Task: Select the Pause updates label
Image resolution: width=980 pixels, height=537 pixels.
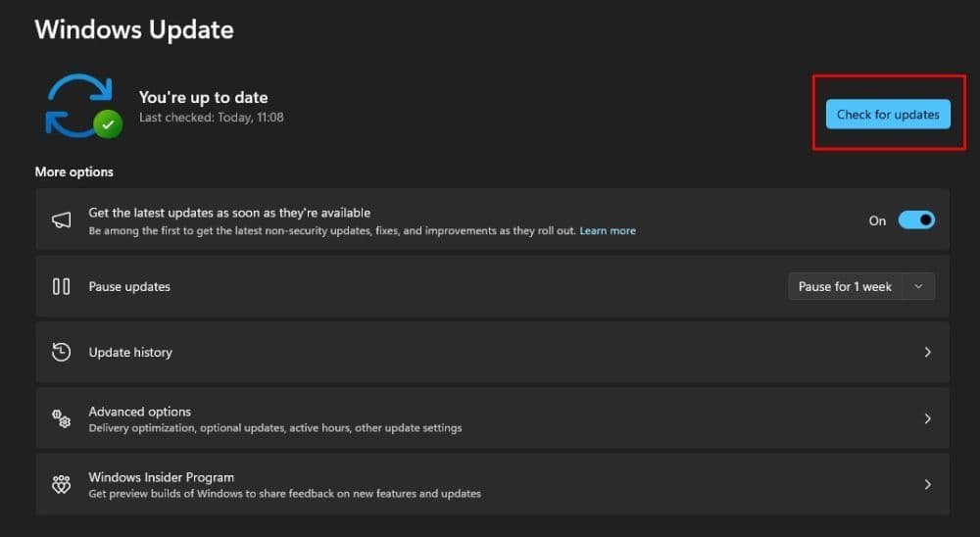Action: (x=129, y=286)
